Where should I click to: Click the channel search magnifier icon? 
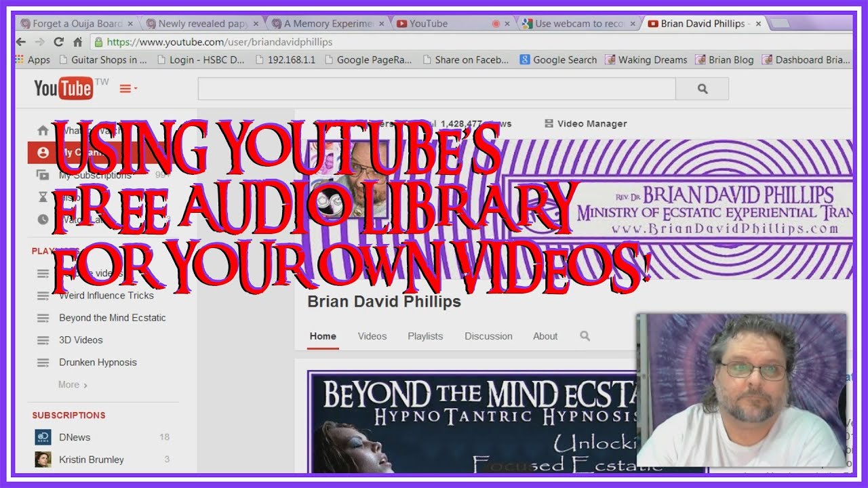(585, 336)
